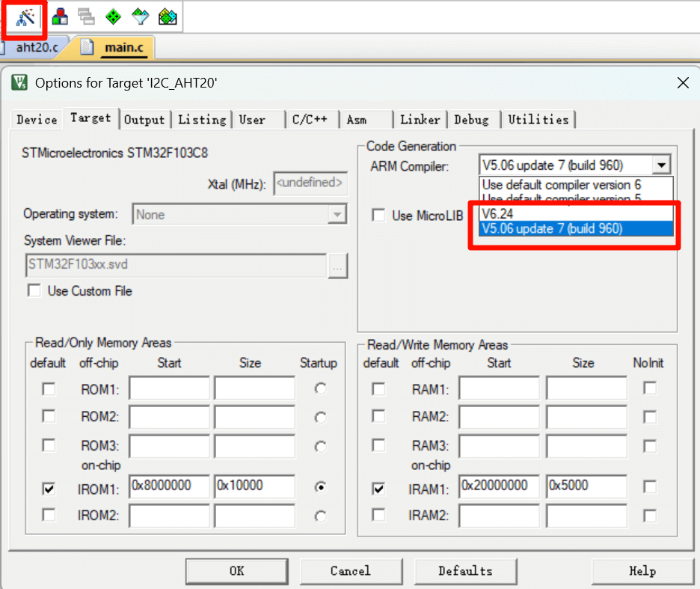Open the Debug tab
The width and height of the screenshot is (700, 589).
(x=471, y=120)
